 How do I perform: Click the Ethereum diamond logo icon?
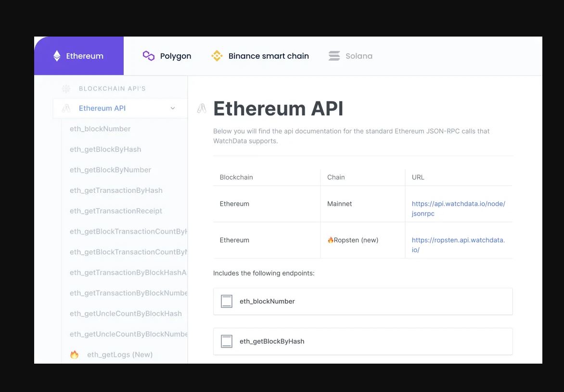pyautogui.click(x=57, y=56)
